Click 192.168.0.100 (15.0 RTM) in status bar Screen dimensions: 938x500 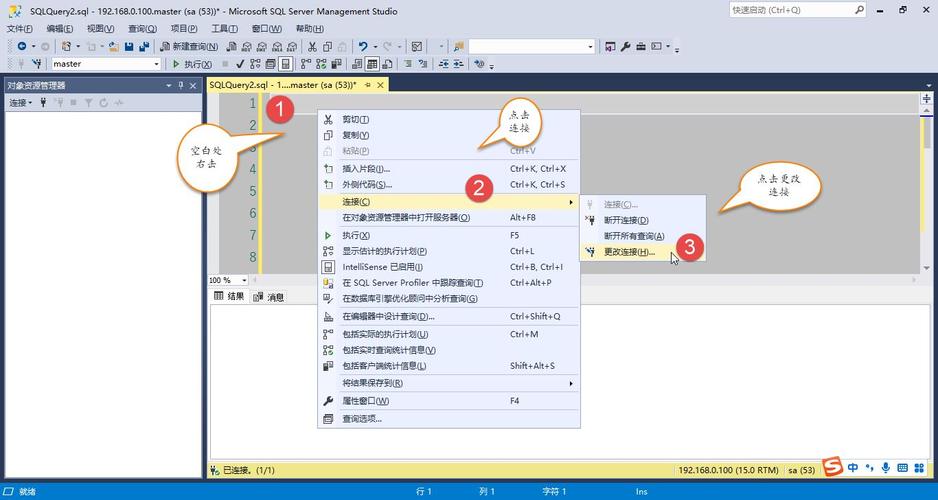[x=728, y=470]
